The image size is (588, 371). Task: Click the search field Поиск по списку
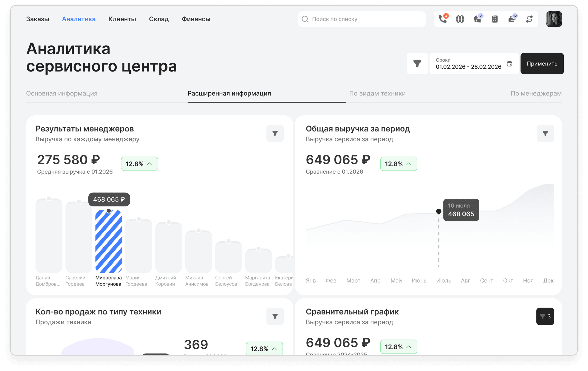(361, 19)
